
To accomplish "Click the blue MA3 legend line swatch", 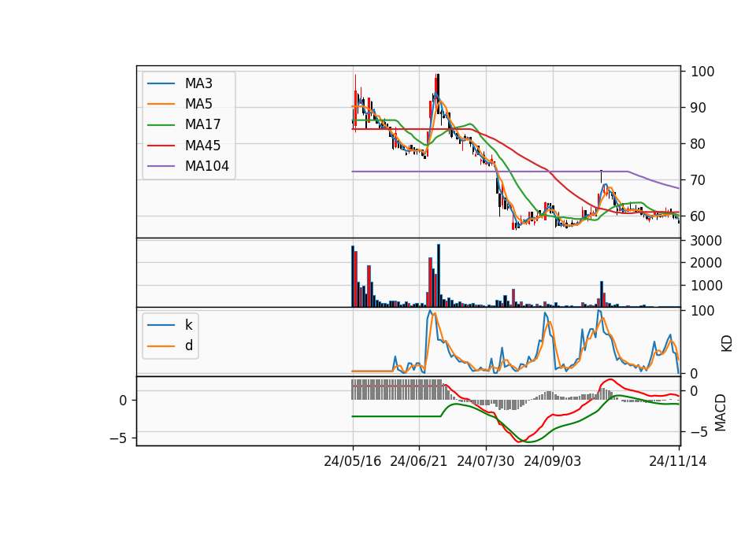I will pyautogui.click(x=161, y=83).
